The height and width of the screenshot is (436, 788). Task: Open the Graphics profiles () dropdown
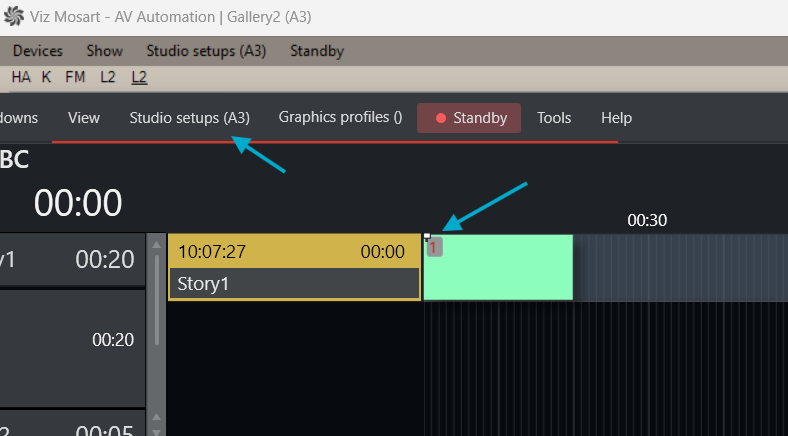340,118
